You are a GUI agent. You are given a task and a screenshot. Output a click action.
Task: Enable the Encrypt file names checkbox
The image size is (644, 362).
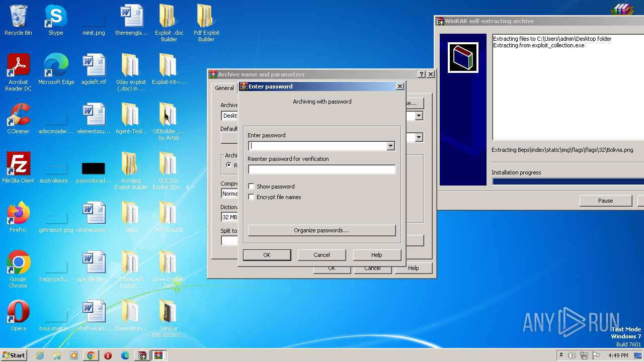coord(252,197)
